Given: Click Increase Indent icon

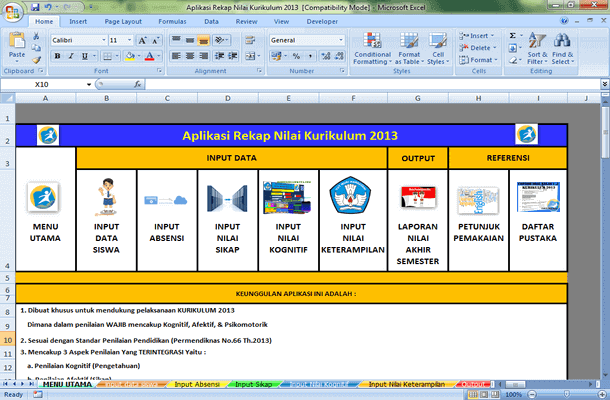Looking at the screenshot, I should 233,56.
